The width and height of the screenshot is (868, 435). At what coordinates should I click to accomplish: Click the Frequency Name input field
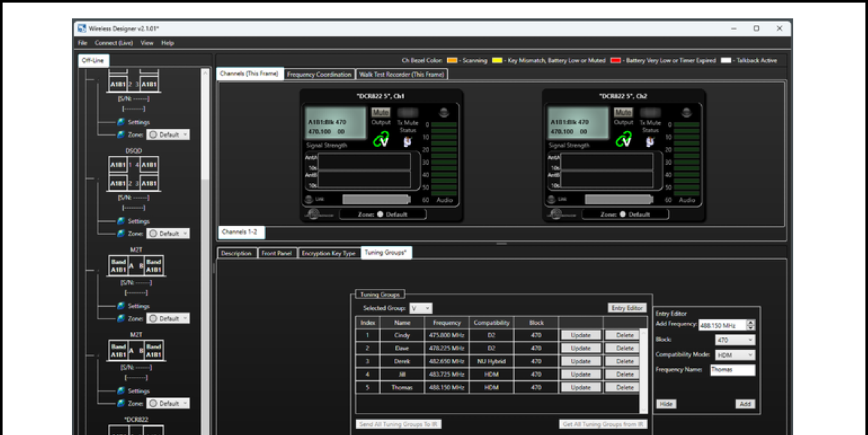(x=732, y=370)
